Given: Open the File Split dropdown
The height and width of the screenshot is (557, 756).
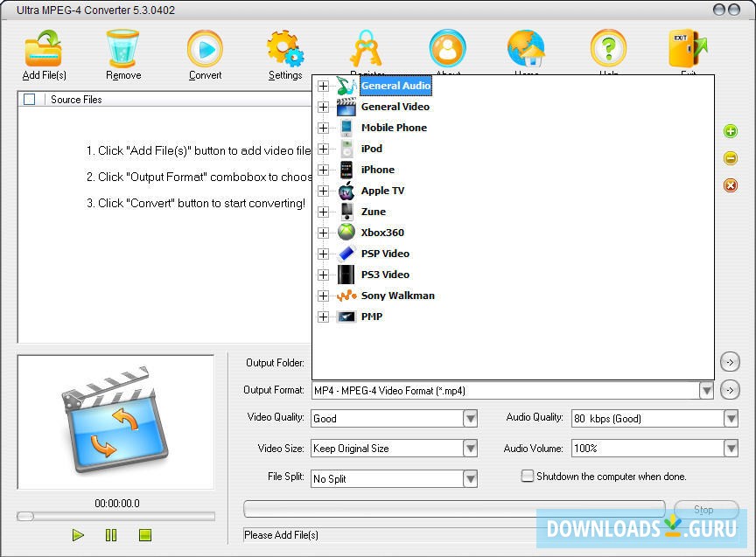Looking at the screenshot, I should point(470,478).
